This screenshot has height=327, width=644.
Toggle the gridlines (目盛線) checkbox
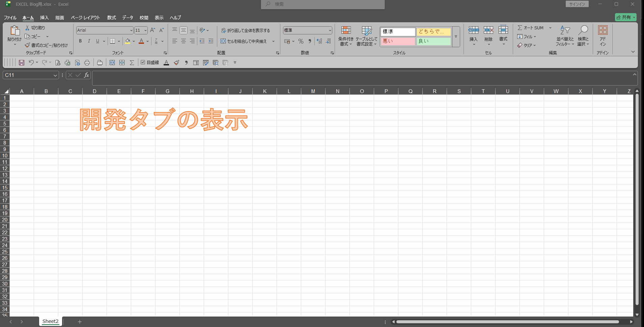coord(143,62)
